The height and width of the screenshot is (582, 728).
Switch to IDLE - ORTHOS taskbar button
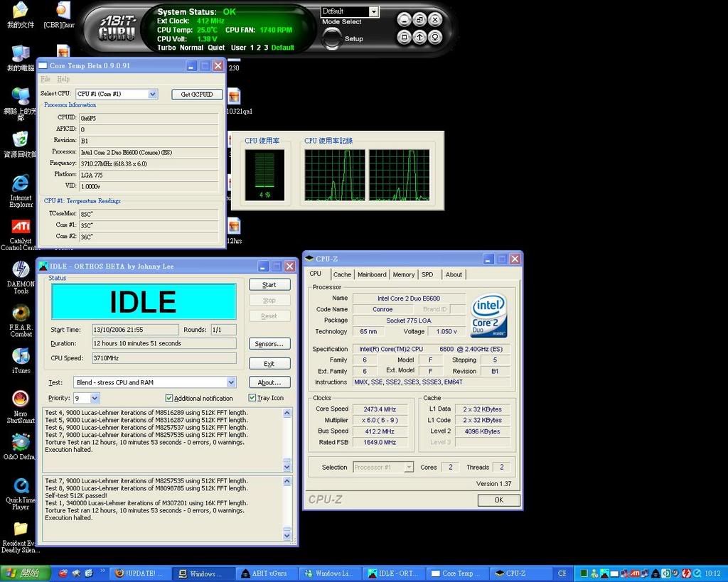point(395,573)
